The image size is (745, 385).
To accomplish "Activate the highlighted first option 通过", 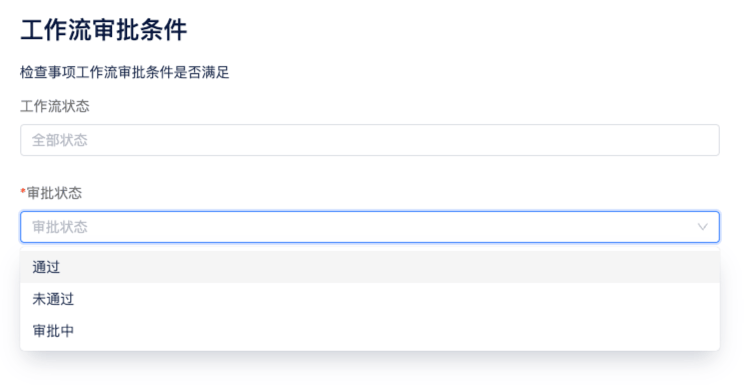I will coord(370,267).
